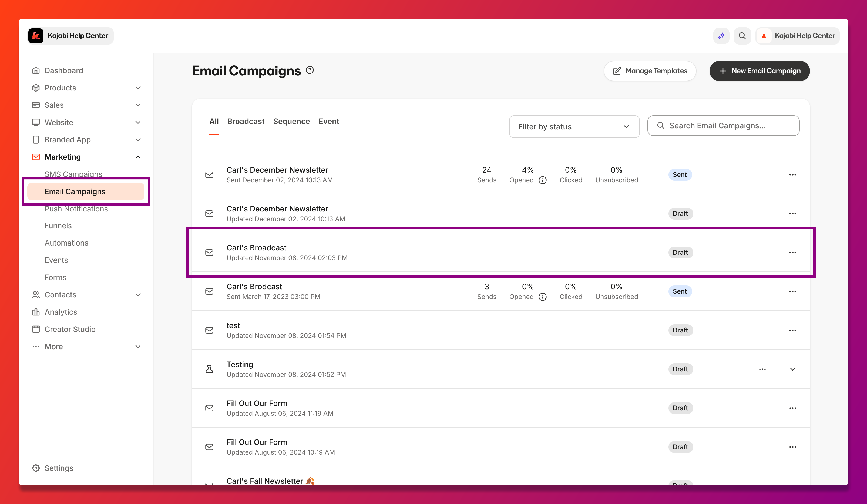Collapse the Marketing menu chevron
This screenshot has width=867, height=504.
[x=138, y=157]
